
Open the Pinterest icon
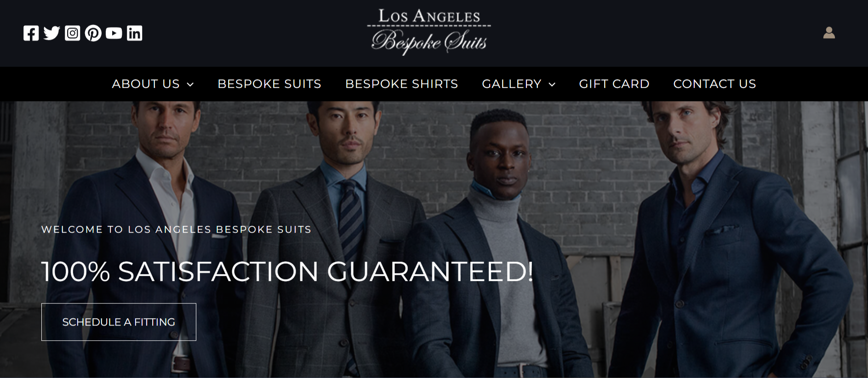pos(93,33)
